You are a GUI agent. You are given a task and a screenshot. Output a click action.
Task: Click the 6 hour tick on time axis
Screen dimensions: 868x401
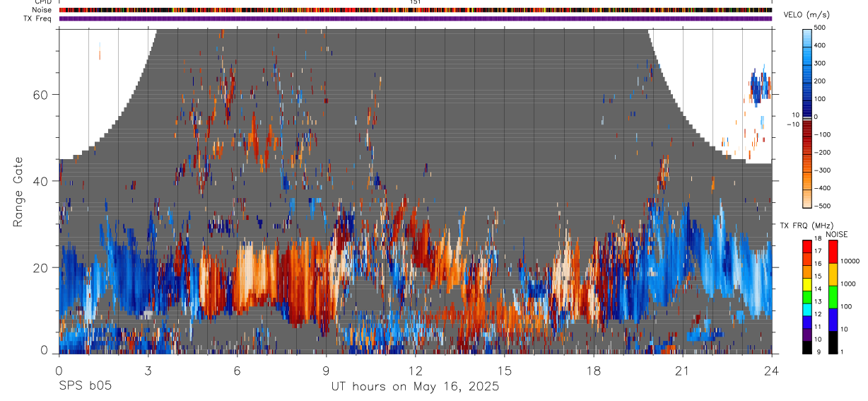[237, 370]
